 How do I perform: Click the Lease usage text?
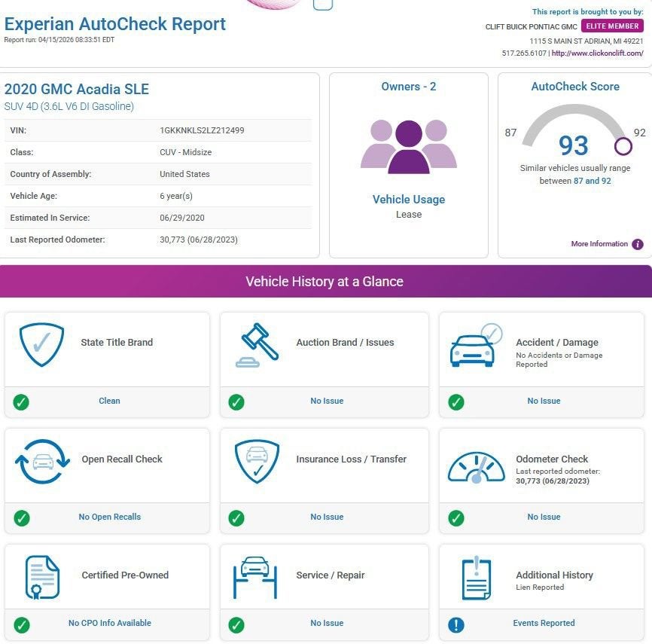[x=409, y=214]
